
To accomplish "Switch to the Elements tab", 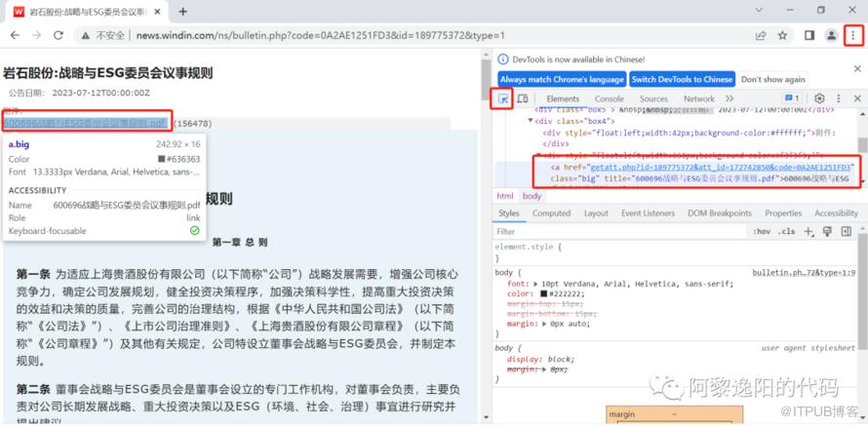I will (563, 99).
